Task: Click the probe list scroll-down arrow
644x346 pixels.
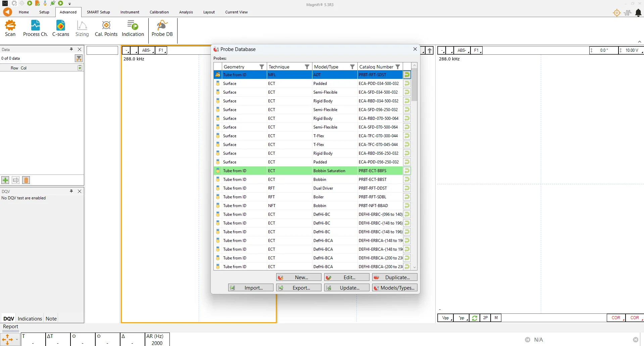Action: [x=414, y=267]
